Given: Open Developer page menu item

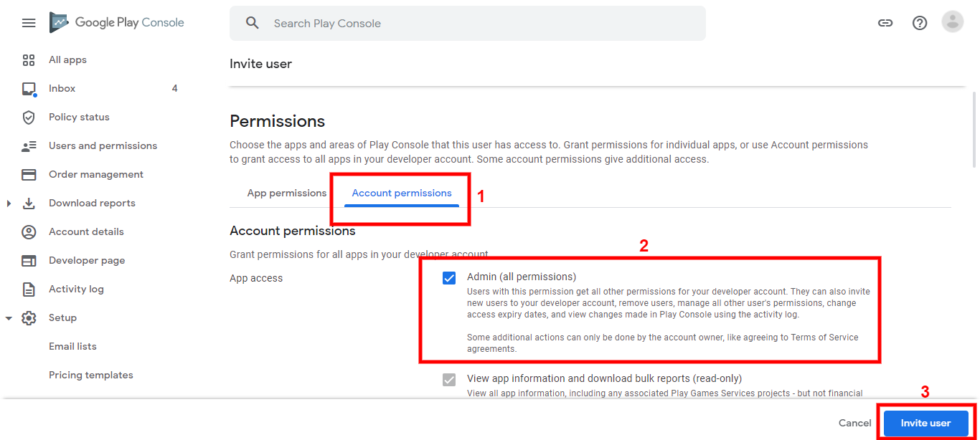Looking at the screenshot, I should [x=87, y=261].
